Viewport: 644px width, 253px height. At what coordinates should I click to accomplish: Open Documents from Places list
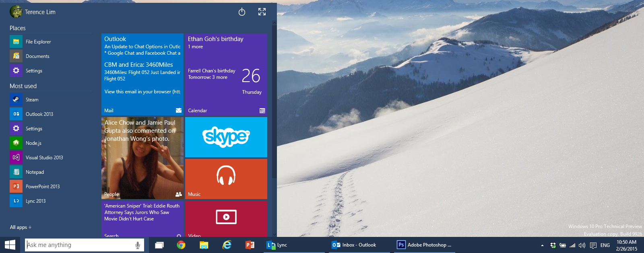coord(51,56)
